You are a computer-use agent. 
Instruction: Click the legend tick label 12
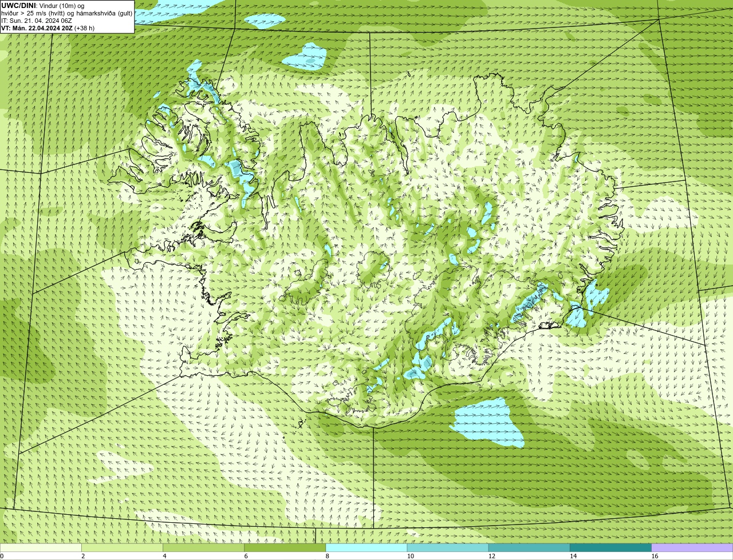pos(491,556)
